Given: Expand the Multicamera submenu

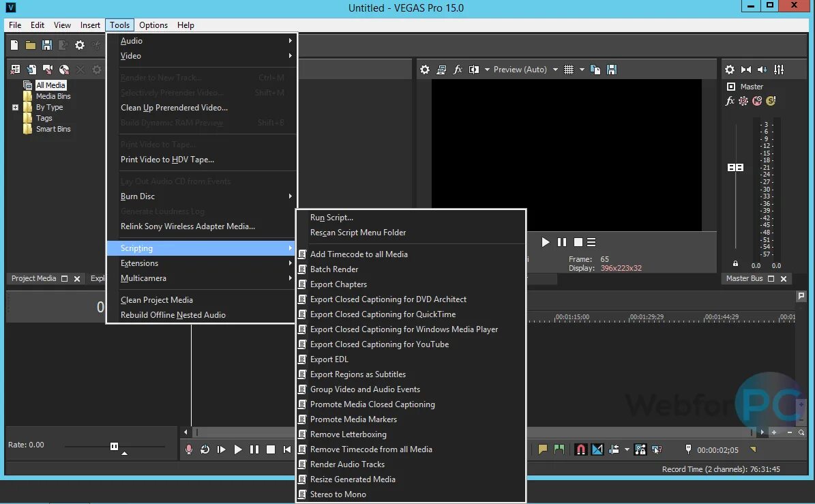Looking at the screenshot, I should click(202, 278).
